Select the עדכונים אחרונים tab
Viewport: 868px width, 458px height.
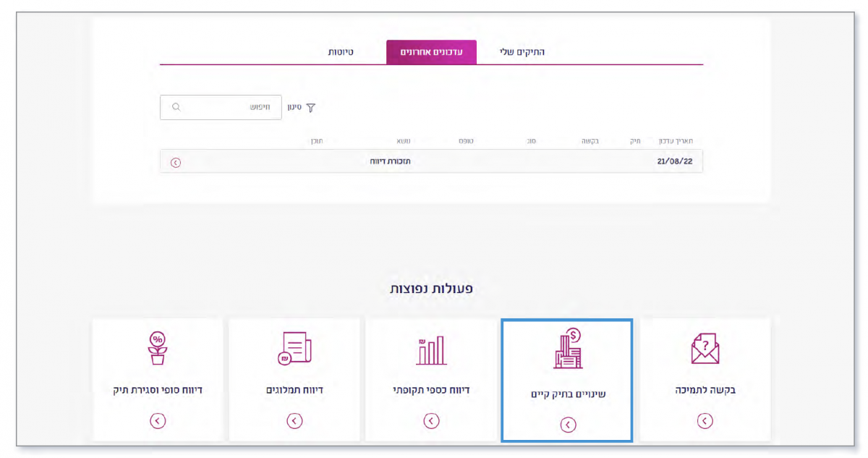coord(431,52)
